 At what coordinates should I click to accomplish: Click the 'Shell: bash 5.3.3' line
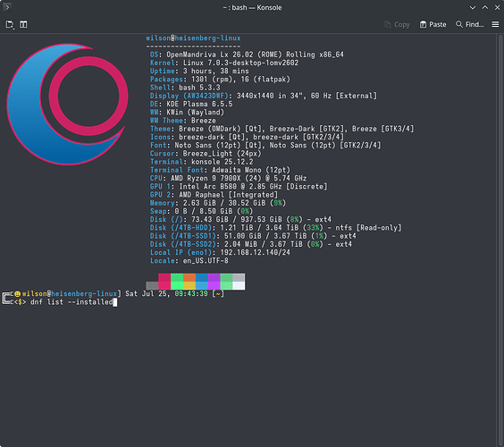click(x=185, y=88)
